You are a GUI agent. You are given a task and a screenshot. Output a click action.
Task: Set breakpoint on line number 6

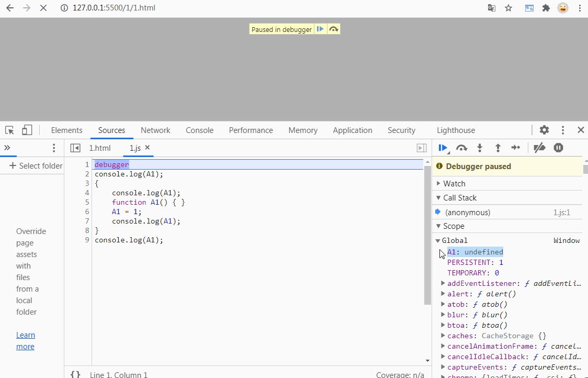[x=87, y=212]
